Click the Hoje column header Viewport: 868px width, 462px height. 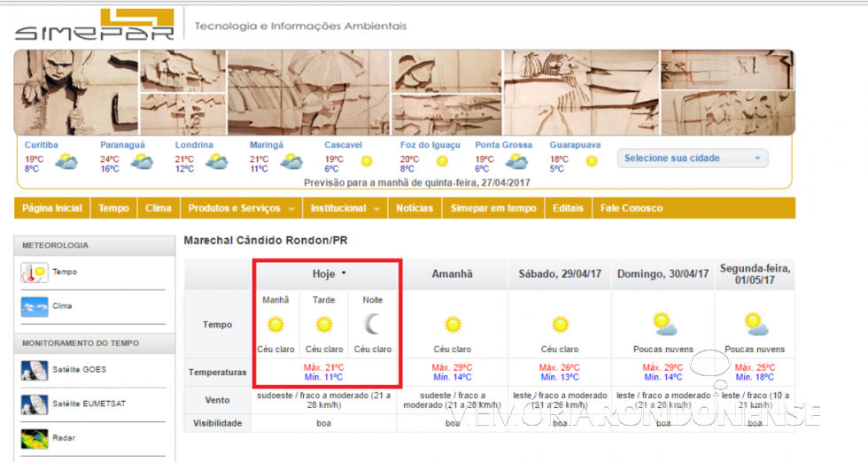click(324, 274)
